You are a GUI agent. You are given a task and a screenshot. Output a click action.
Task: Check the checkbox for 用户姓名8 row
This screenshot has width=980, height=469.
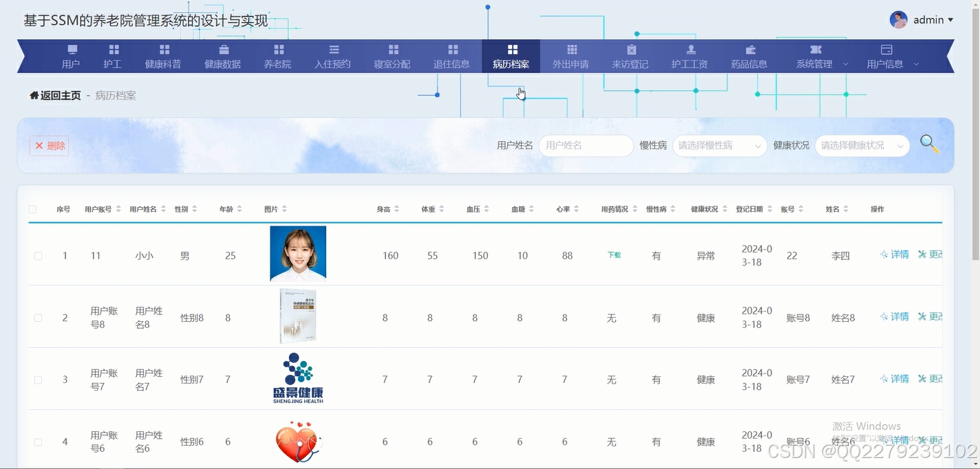[x=38, y=317]
